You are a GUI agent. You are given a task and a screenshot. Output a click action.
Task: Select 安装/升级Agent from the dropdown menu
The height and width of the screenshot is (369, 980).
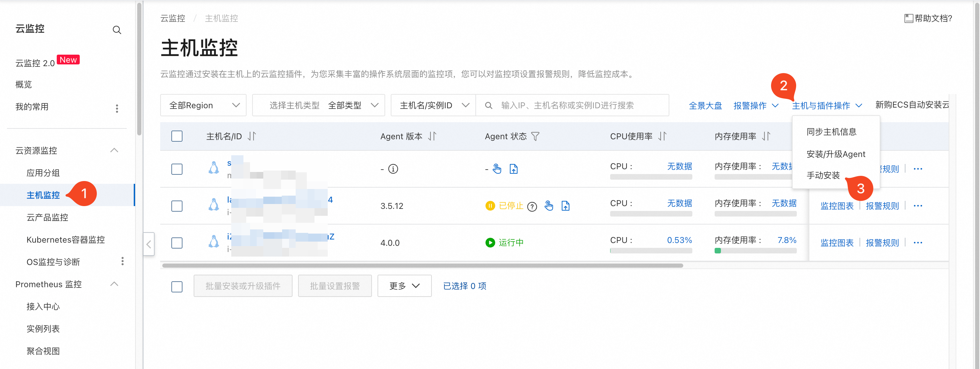pos(836,154)
